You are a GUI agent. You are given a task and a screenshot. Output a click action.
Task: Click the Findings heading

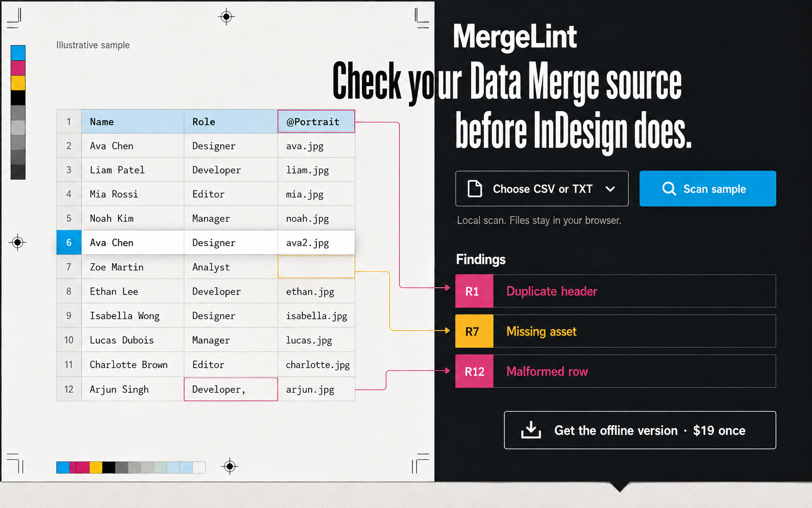pyautogui.click(x=481, y=259)
